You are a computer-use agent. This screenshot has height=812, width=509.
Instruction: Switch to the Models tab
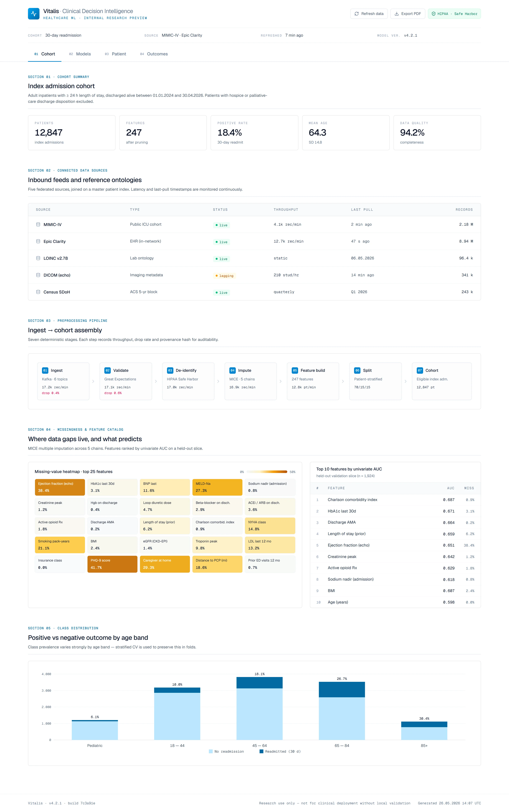pos(80,54)
